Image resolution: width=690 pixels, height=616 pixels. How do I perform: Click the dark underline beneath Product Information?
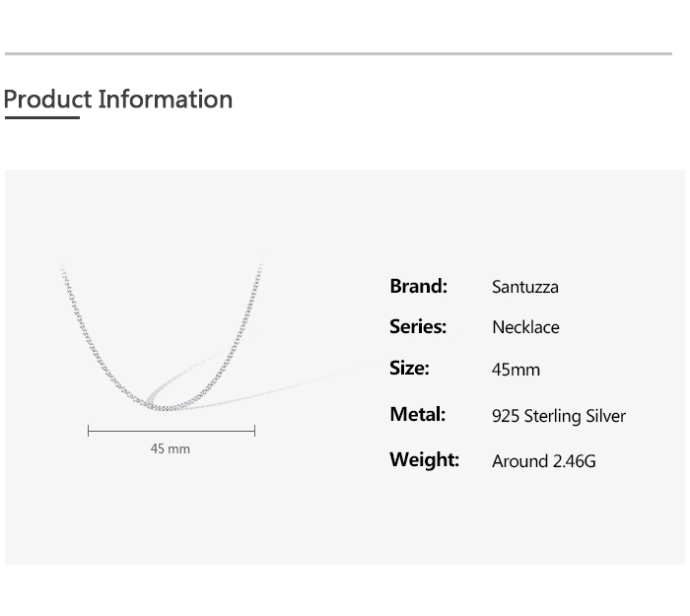click(x=41, y=117)
